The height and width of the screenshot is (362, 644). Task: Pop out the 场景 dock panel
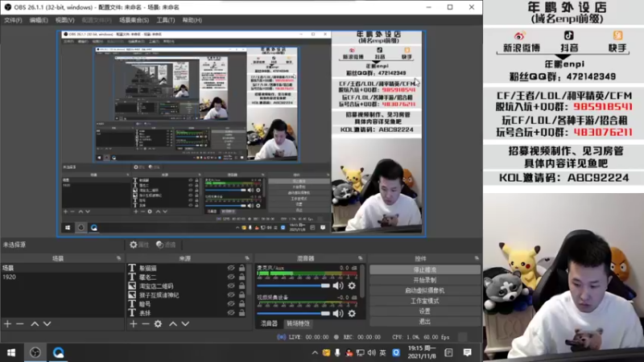(118, 258)
